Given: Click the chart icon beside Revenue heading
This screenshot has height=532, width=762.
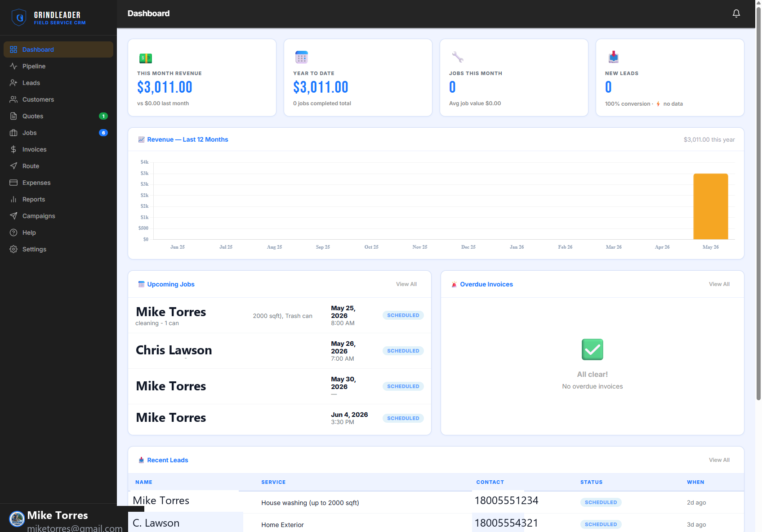Looking at the screenshot, I should 141,139.
